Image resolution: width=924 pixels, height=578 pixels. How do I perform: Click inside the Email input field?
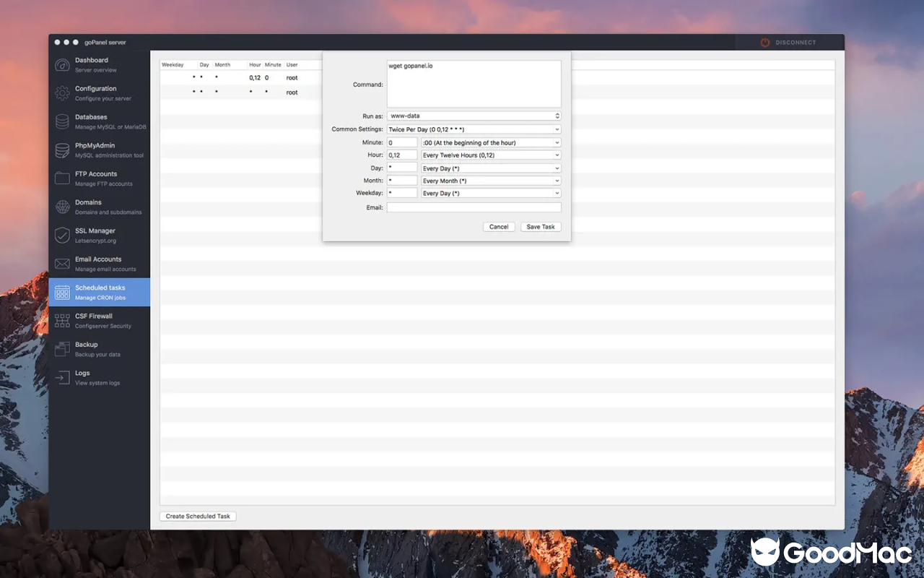coord(474,207)
